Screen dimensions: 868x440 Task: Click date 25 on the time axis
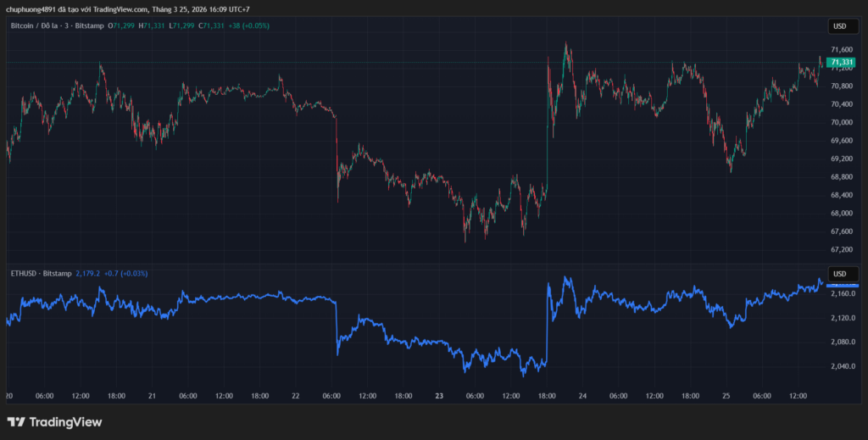point(728,396)
